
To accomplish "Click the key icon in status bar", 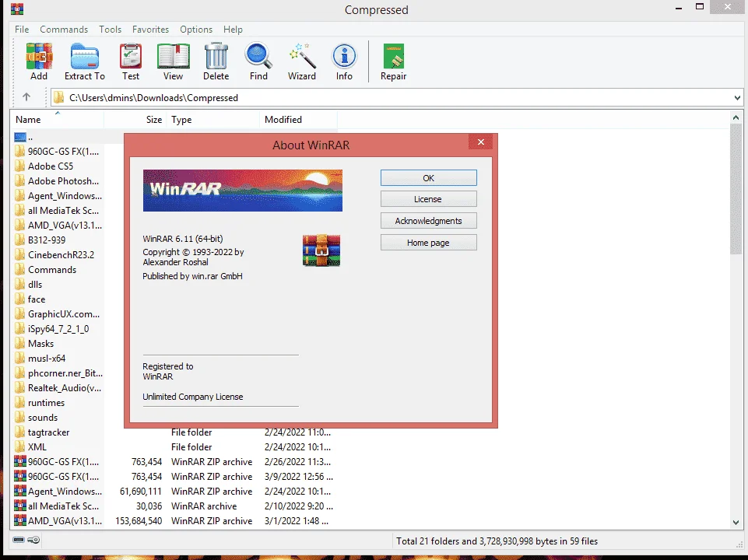I will (x=34, y=540).
